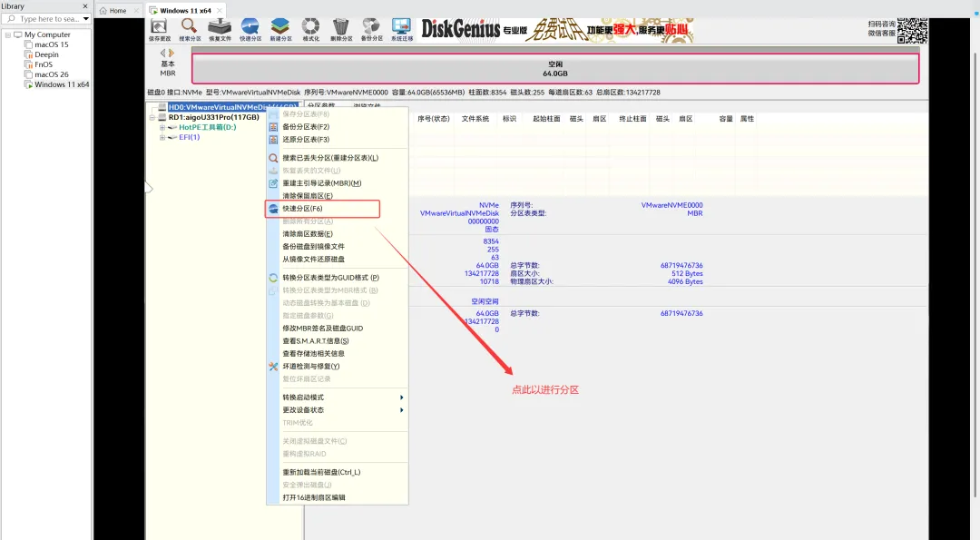Open the 更改设备状态 submenu arrow
This screenshot has width=980, height=540.
pyautogui.click(x=401, y=410)
